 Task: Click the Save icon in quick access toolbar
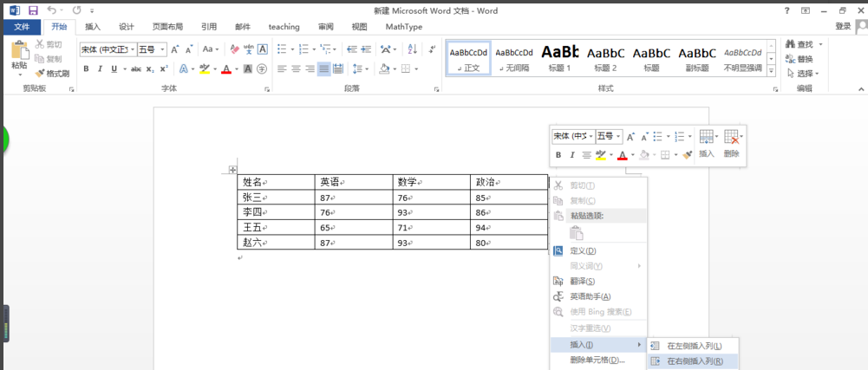pos(33,10)
